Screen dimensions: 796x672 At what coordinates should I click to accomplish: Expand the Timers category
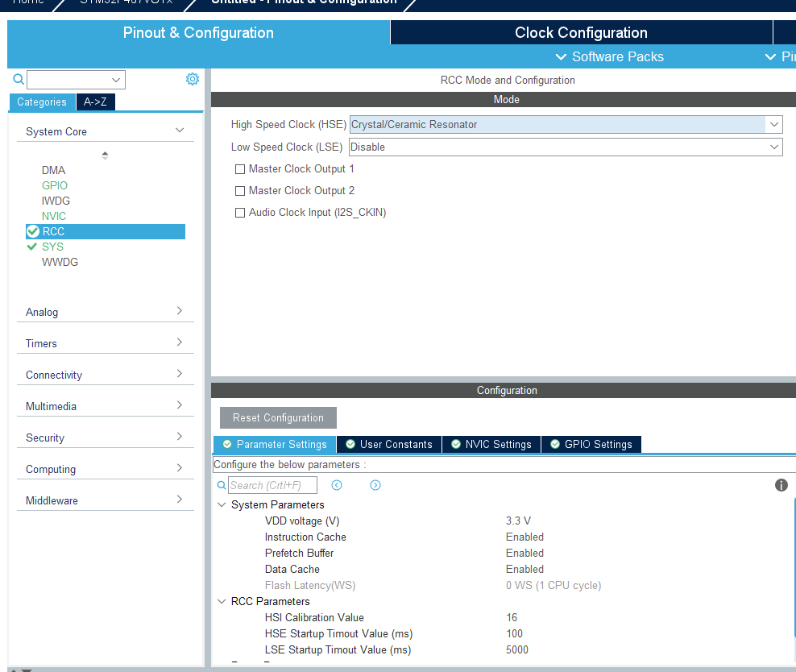point(180,342)
